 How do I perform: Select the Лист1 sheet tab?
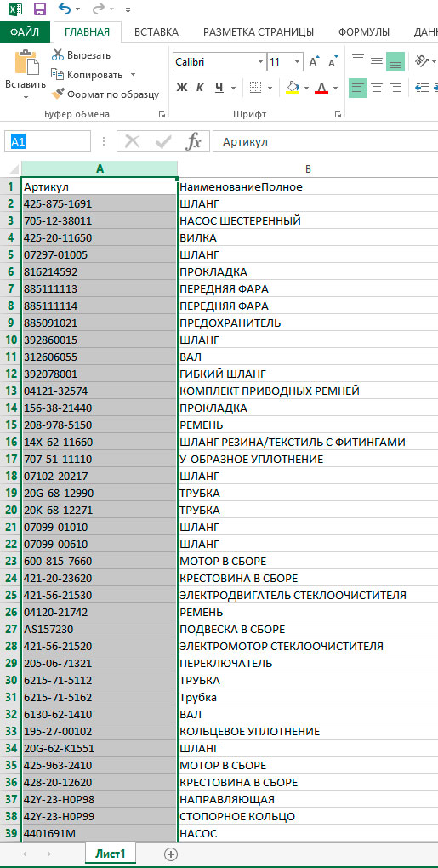110,854
